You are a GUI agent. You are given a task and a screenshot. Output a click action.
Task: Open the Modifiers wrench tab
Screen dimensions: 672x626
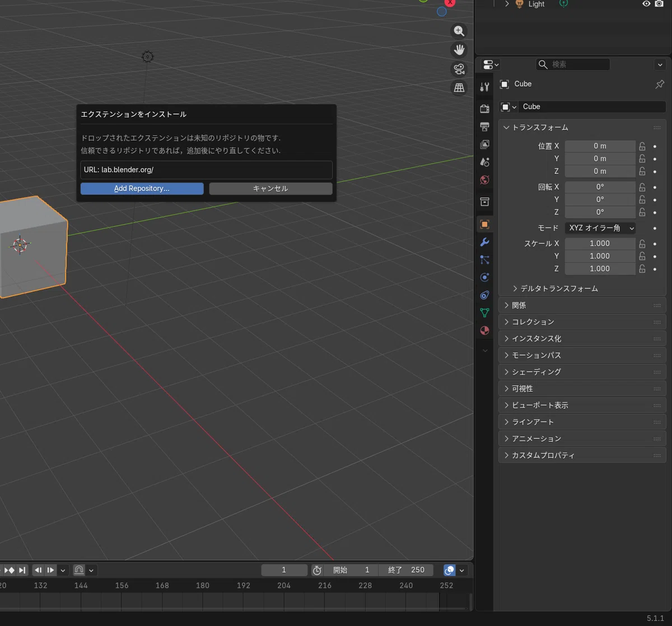[485, 242]
